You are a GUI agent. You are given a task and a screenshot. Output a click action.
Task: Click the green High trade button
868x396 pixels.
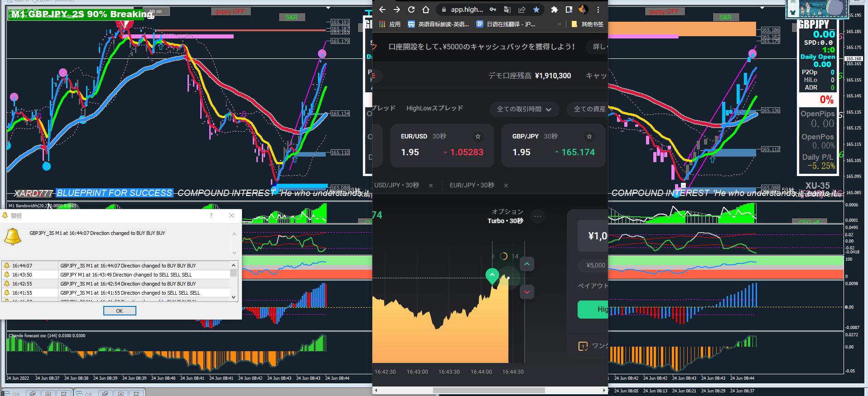[x=593, y=309]
